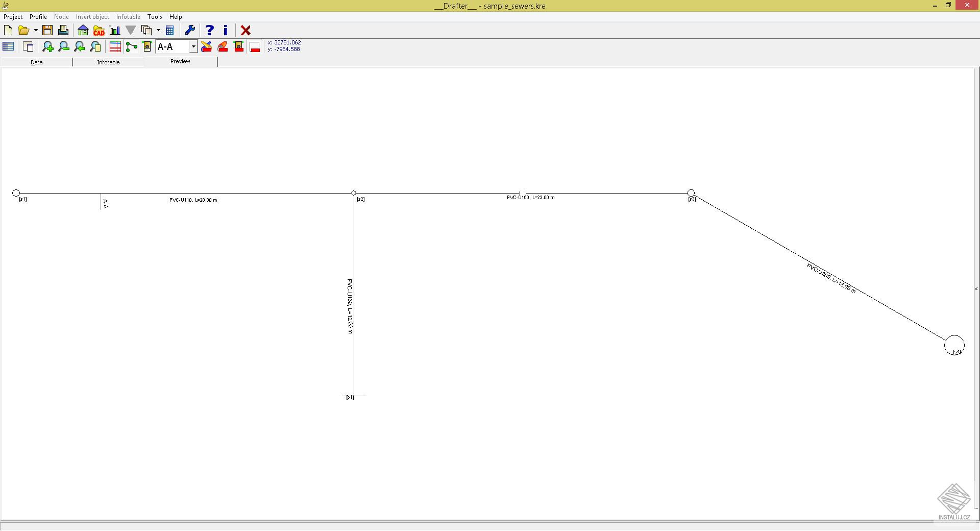
Task: Click the A-A section marker label
Action: point(106,204)
